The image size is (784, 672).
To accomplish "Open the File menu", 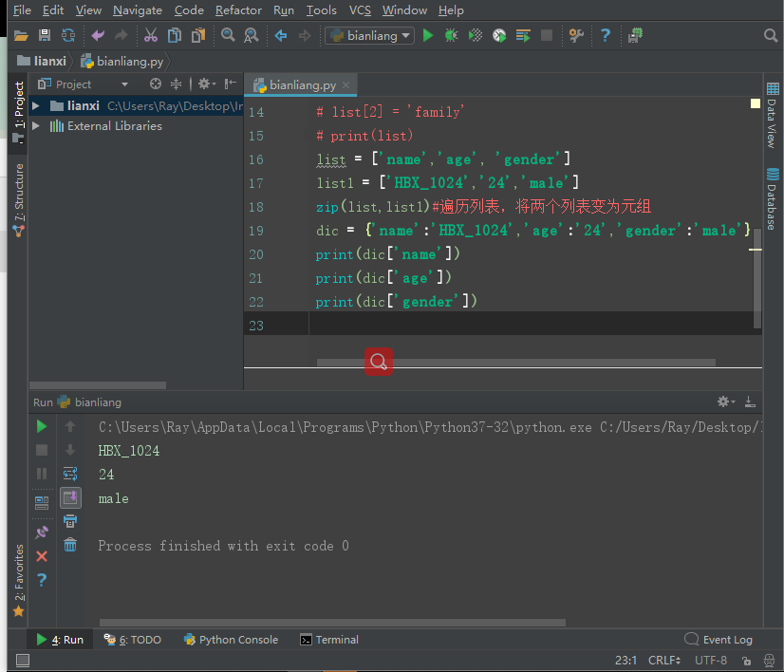I will pyautogui.click(x=22, y=10).
